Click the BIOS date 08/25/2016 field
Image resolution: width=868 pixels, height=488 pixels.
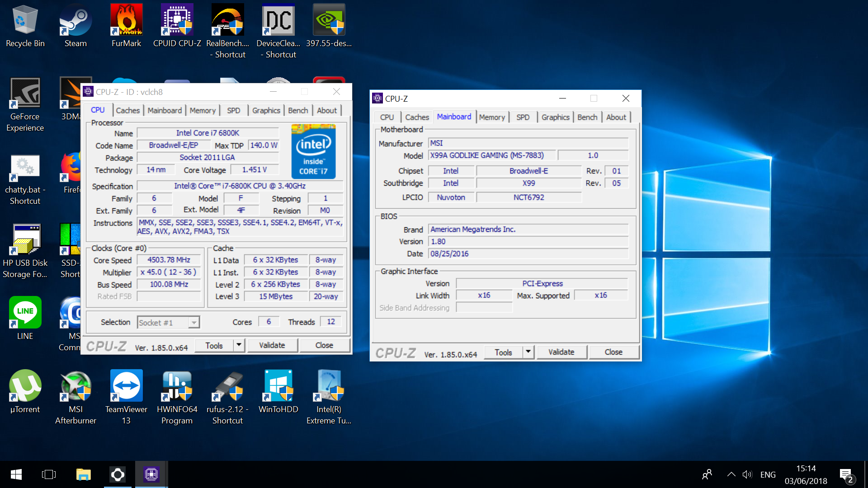pyautogui.click(x=528, y=253)
